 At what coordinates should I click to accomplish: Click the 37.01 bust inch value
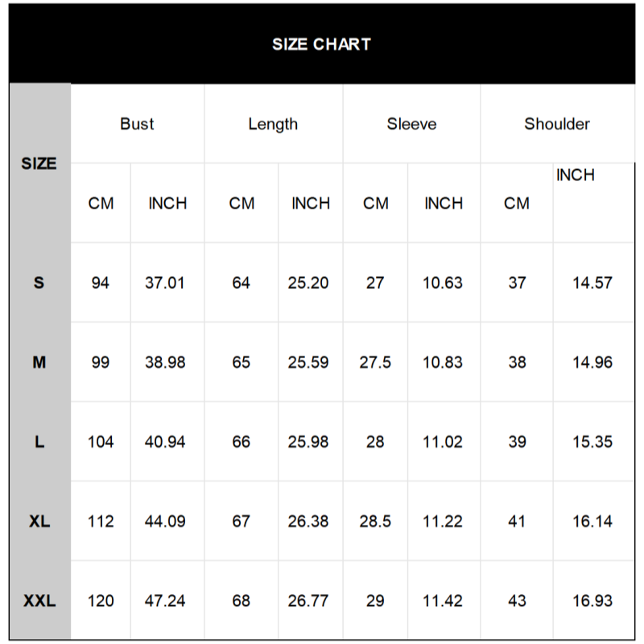(x=165, y=283)
